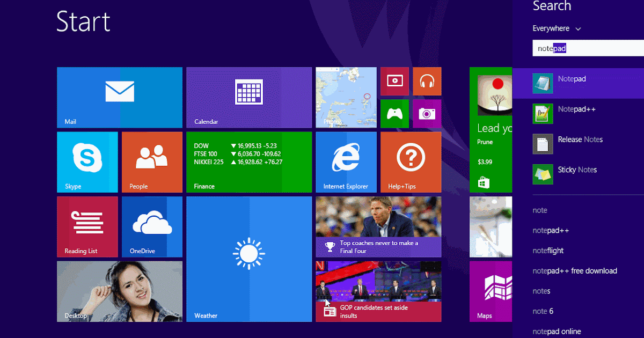Switch to the Desktop tile
Screen dimensions: 644x338
pyautogui.click(x=119, y=291)
